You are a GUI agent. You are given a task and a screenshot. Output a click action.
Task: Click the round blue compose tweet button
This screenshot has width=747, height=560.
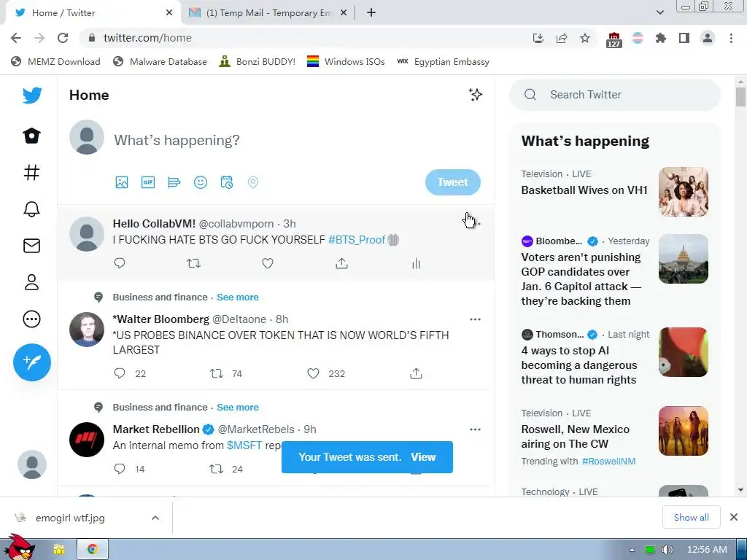(32, 362)
